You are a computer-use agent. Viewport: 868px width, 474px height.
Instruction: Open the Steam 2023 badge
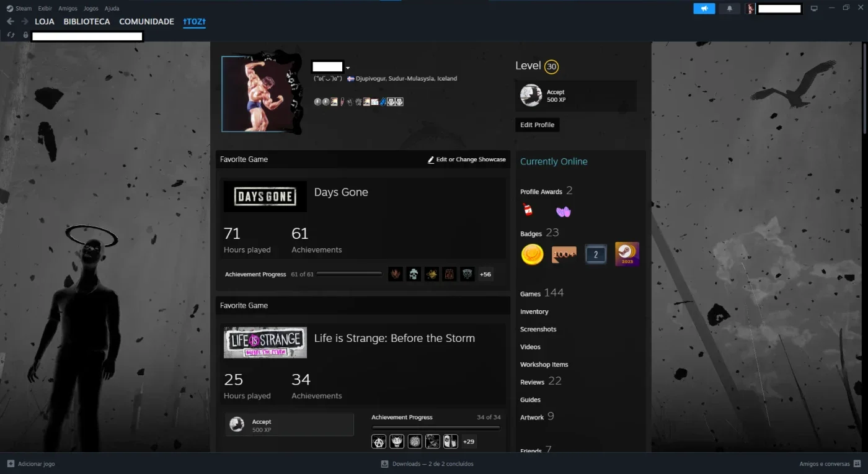pos(627,254)
